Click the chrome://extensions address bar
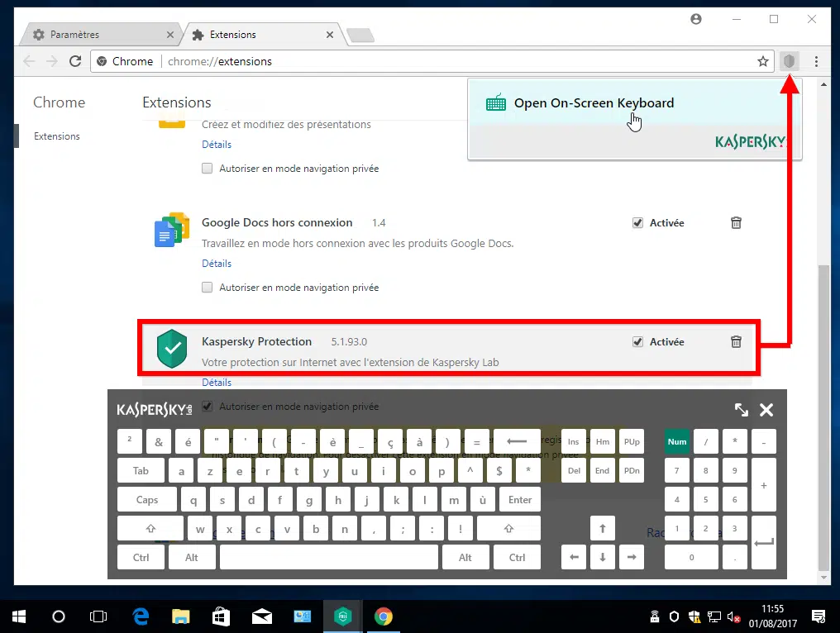 coord(432,61)
